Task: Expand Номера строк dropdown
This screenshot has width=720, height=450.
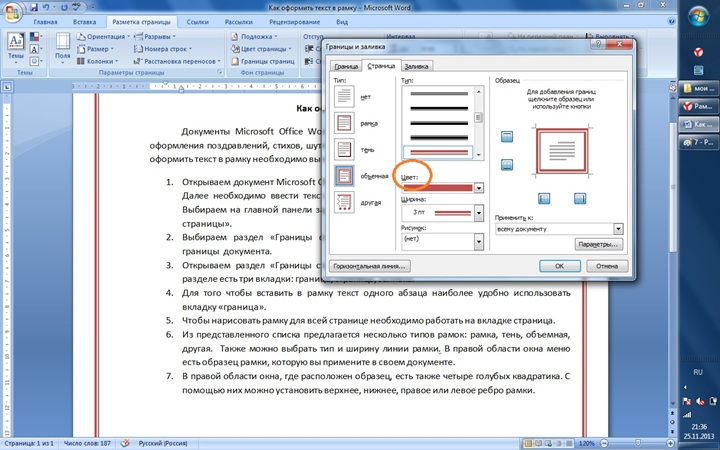Action: point(163,49)
